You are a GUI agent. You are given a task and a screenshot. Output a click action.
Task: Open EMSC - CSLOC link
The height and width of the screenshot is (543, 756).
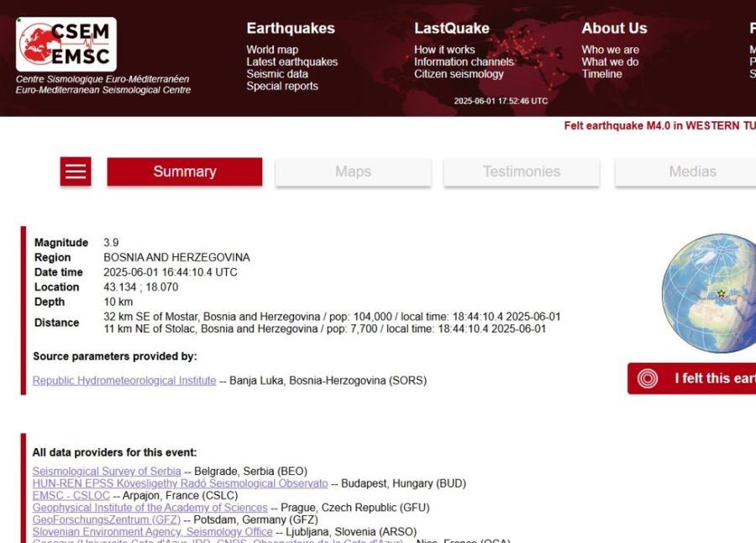pos(71,495)
